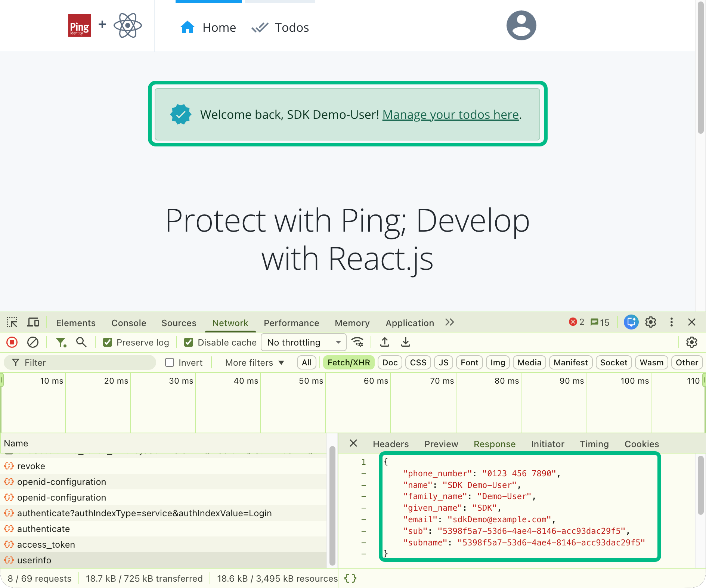Image resolution: width=706 pixels, height=588 pixels.
Task: Expand the More filters dropdown
Action: pos(254,362)
